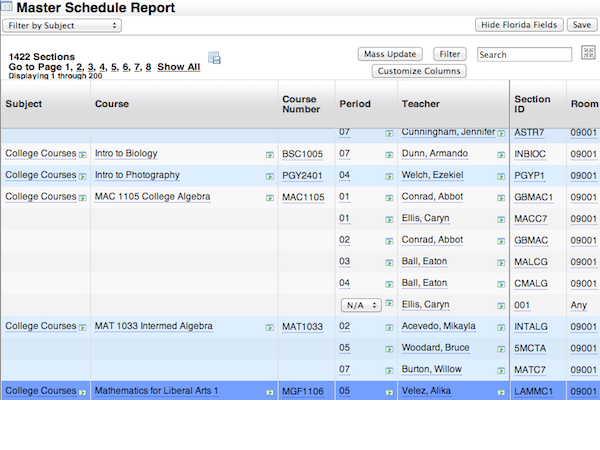Open the N/A period dropdown for Ellis, Caryn
600x450 pixels.
click(x=361, y=304)
